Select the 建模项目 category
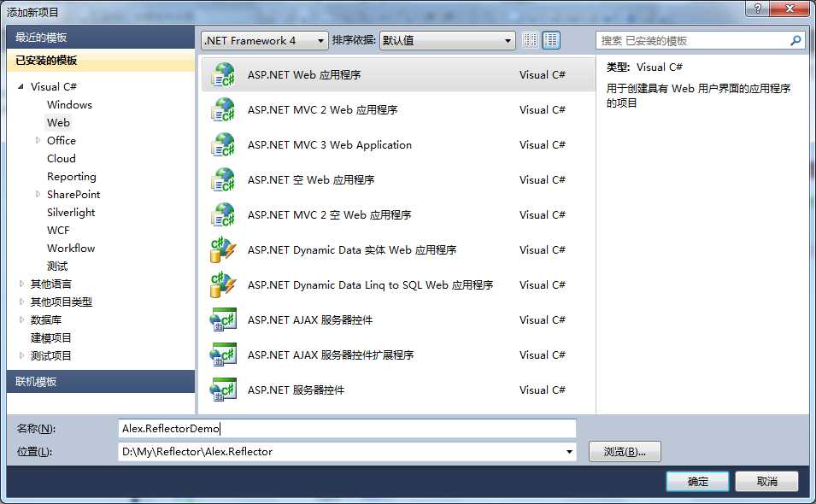The height and width of the screenshot is (504, 816). click(51, 338)
